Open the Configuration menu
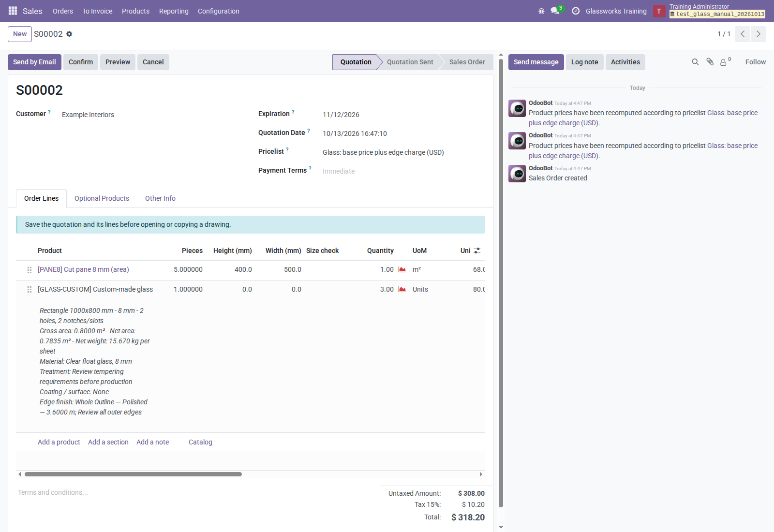 pos(218,11)
